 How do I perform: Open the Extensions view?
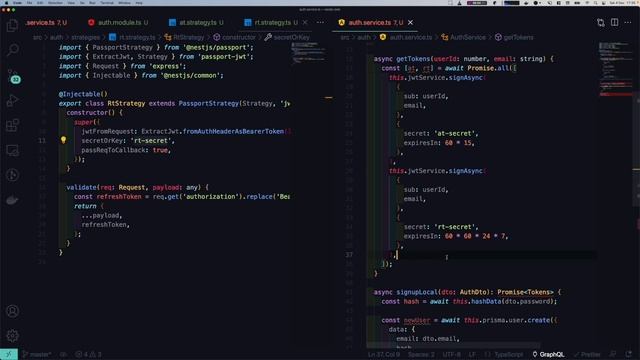pyautogui.click(x=13, y=125)
